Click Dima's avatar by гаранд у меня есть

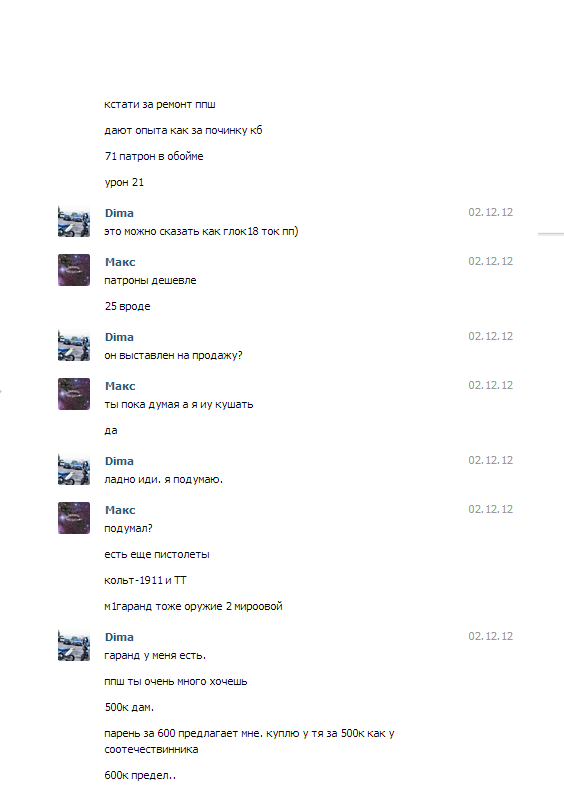pos(74,645)
